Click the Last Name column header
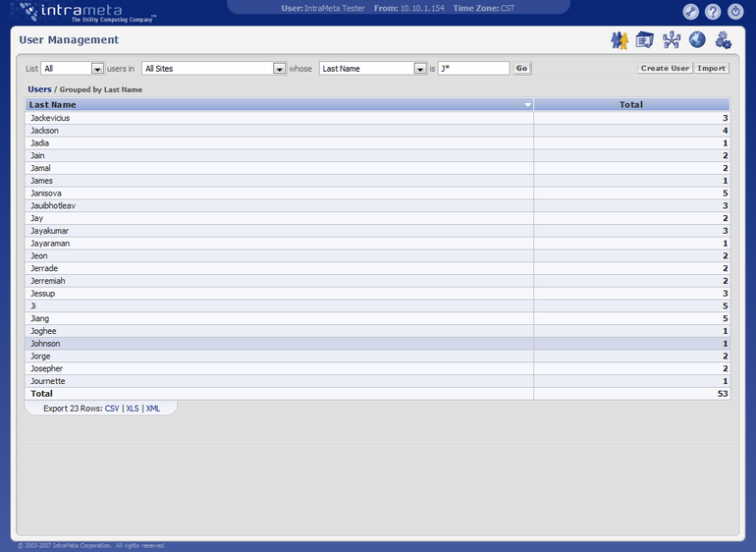 coord(280,105)
